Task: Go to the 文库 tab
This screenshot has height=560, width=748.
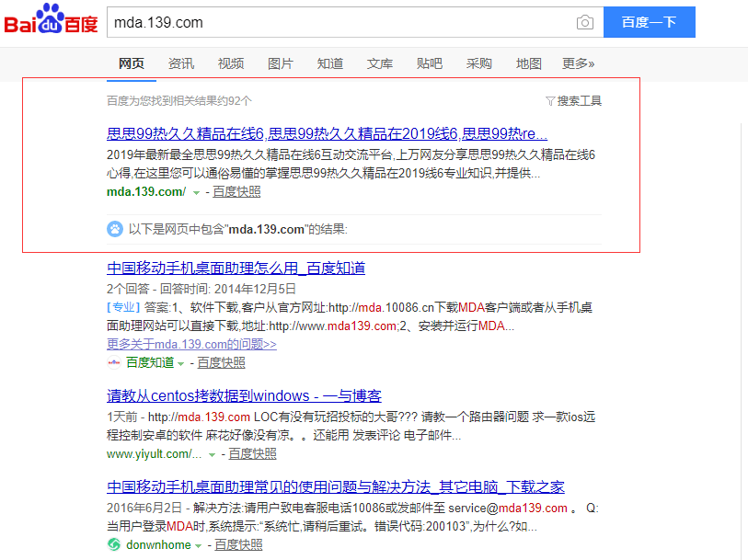Action: (380, 63)
